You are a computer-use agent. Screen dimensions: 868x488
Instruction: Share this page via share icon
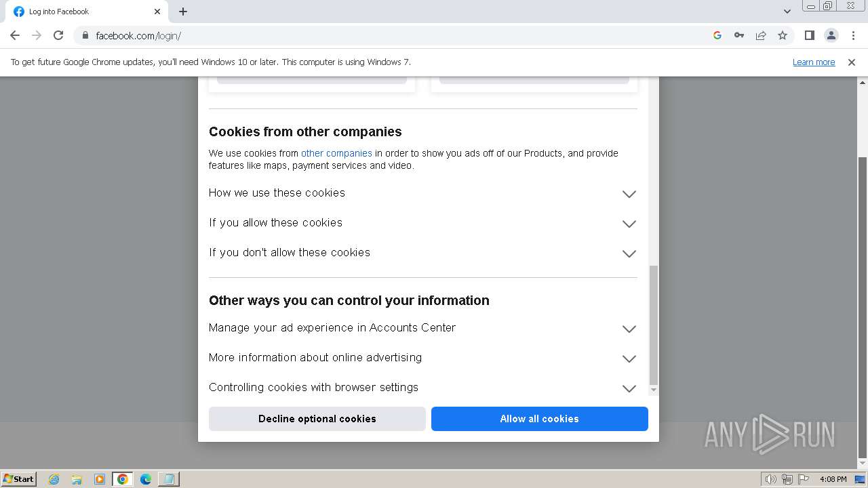(x=761, y=35)
